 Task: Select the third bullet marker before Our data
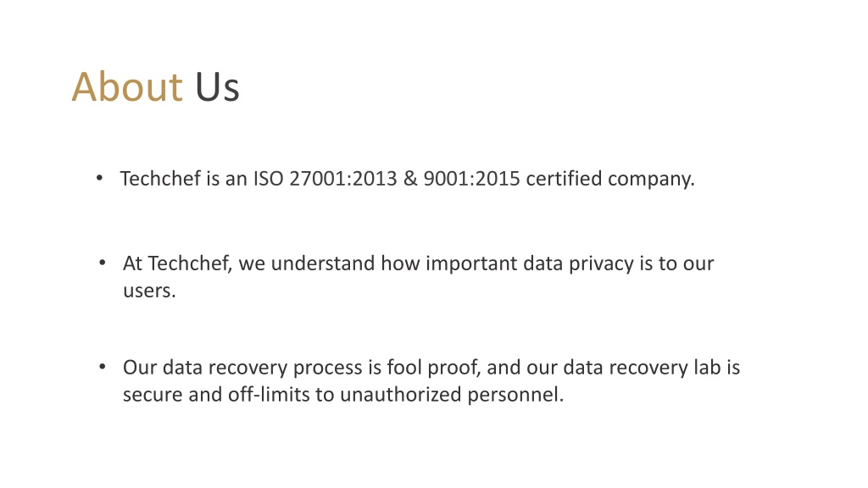pos(102,367)
